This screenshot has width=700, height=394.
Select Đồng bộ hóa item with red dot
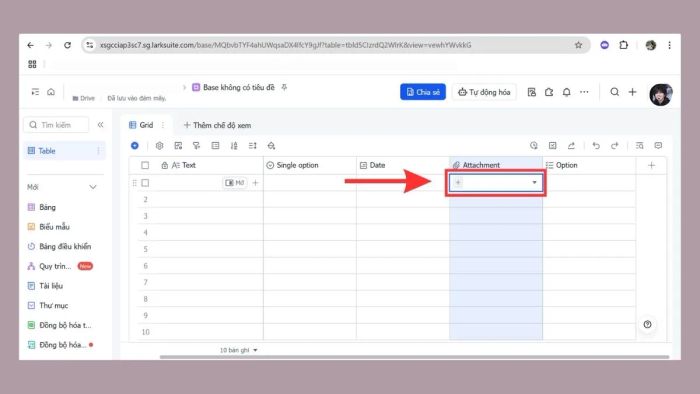(62, 344)
